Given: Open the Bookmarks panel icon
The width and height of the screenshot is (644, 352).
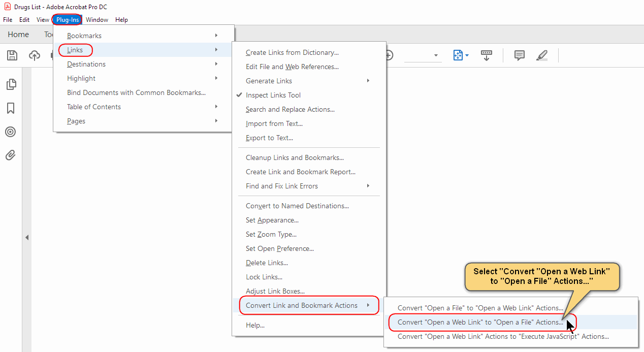Looking at the screenshot, I should tap(11, 108).
